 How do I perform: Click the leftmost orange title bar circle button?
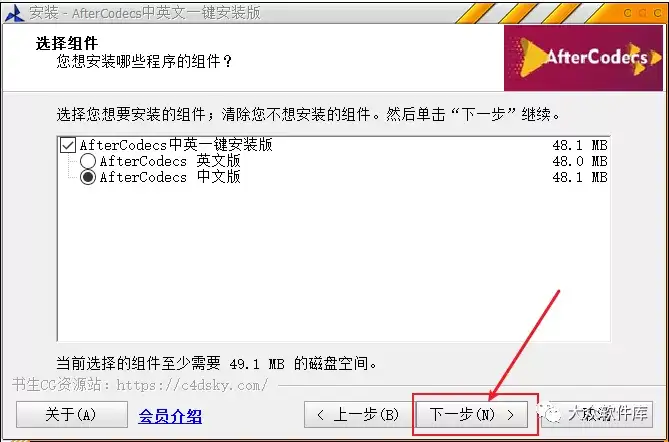tap(628, 13)
